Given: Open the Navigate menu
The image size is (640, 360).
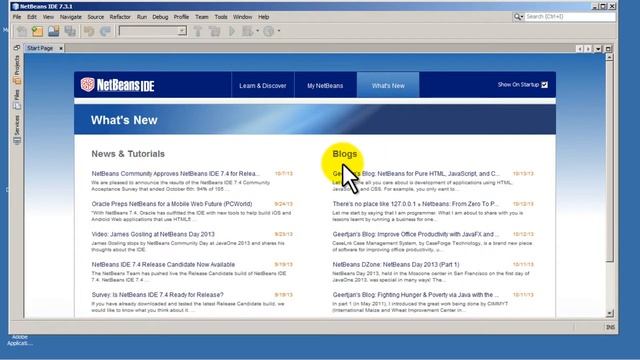Looking at the screenshot, I should pos(71,17).
